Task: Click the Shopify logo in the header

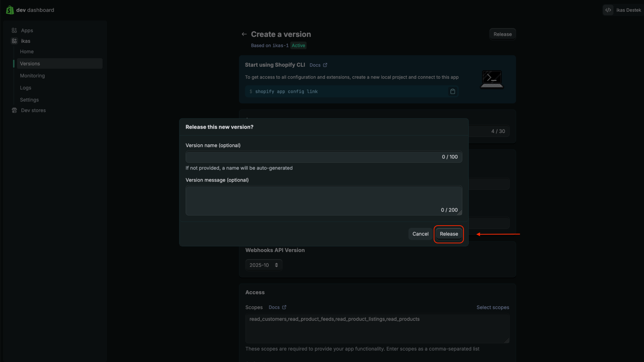Action: click(x=10, y=10)
